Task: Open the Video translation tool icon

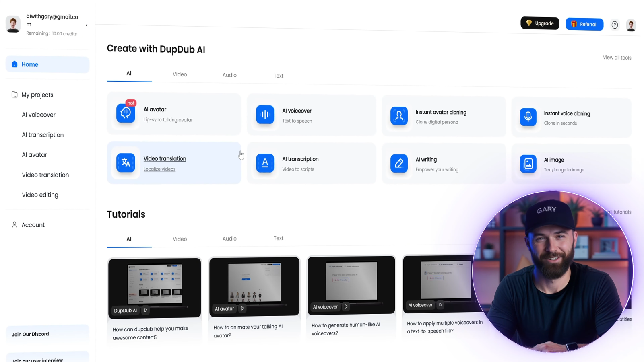Action: coord(126,162)
